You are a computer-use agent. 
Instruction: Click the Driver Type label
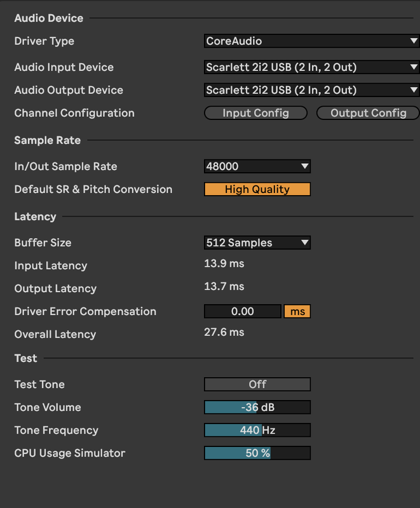point(44,41)
